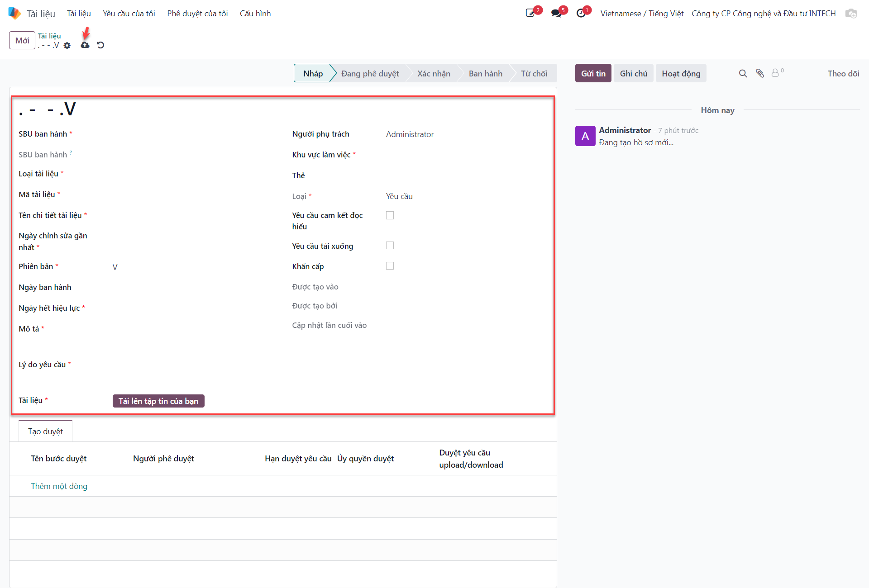The image size is (869, 588).
Task: Toggle Yêu cầu cam kết đọc hiểu checkbox
Action: tap(390, 215)
